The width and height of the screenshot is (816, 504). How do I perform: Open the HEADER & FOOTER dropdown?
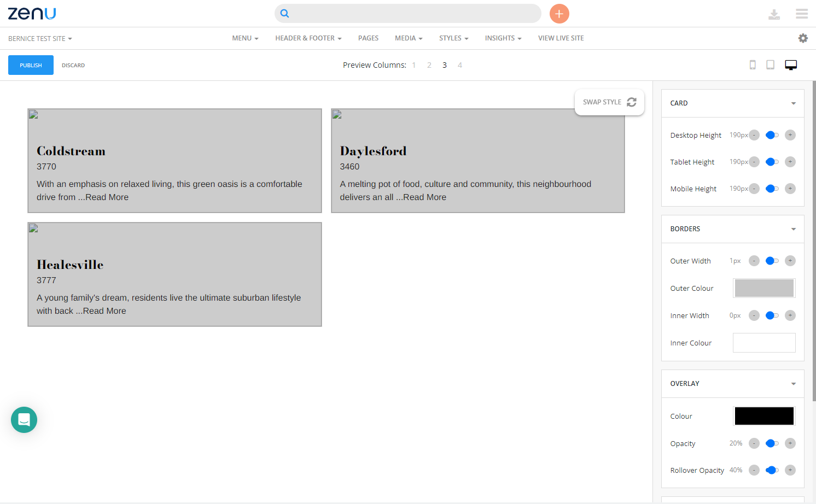[308, 38]
